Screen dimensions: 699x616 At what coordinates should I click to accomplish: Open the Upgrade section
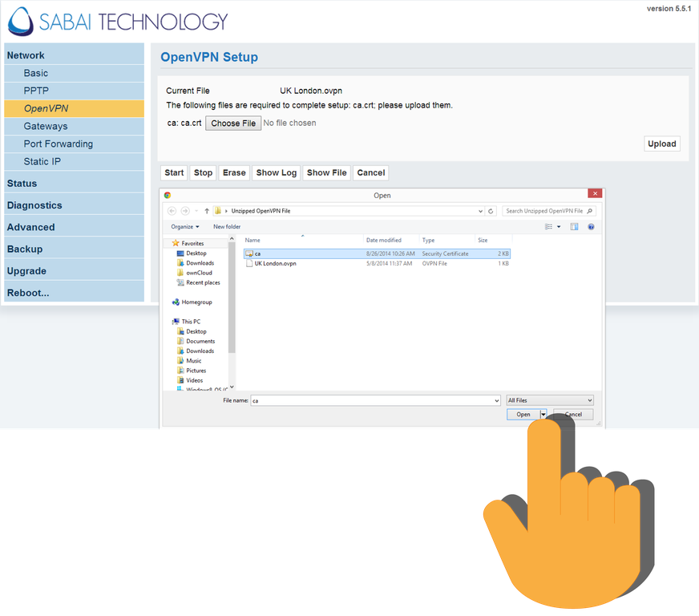74,271
